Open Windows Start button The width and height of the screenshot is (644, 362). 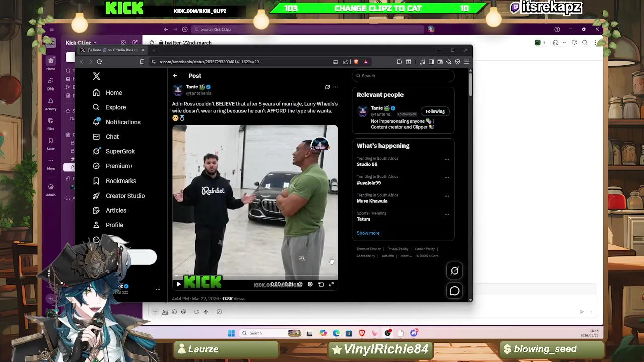point(231,333)
